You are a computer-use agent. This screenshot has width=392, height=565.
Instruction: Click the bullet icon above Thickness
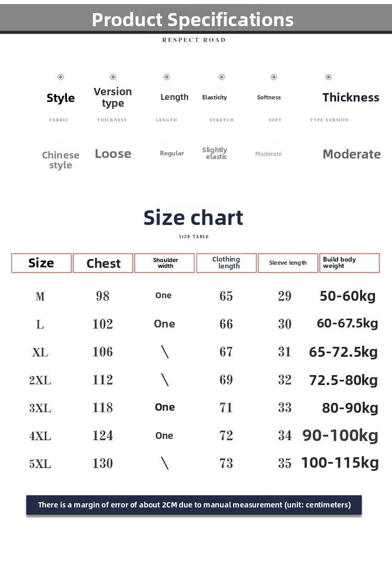pyautogui.click(x=328, y=77)
